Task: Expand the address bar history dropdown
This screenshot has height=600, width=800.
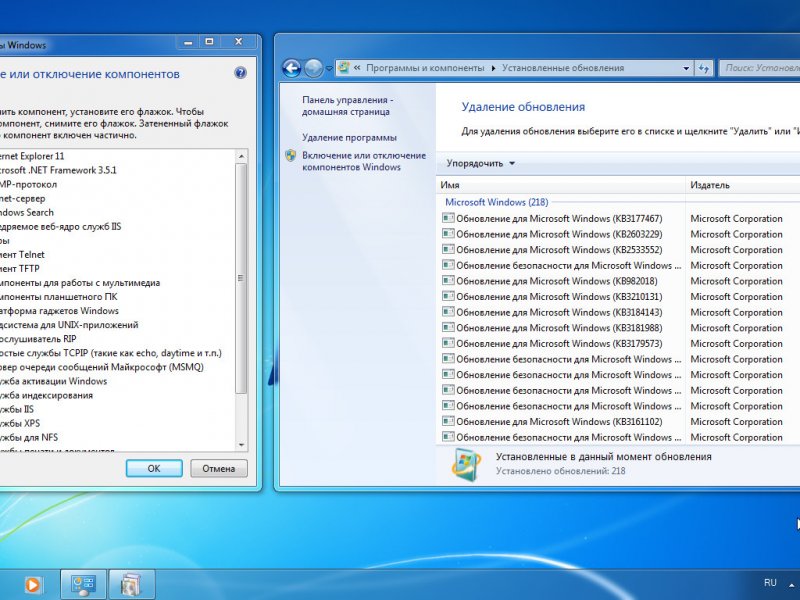Action: [686, 68]
